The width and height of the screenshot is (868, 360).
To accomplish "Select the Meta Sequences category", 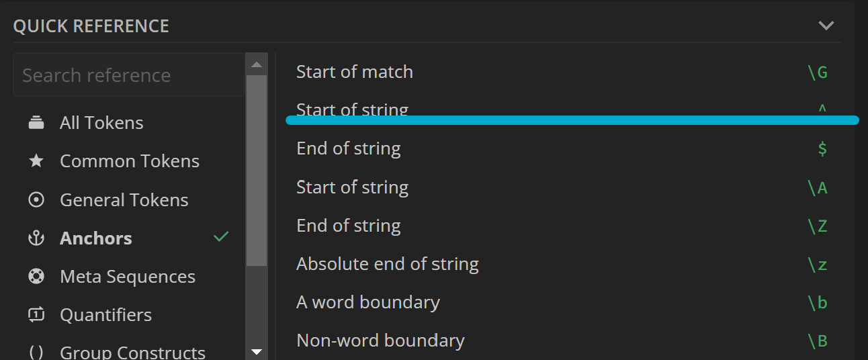I will click(x=127, y=277).
